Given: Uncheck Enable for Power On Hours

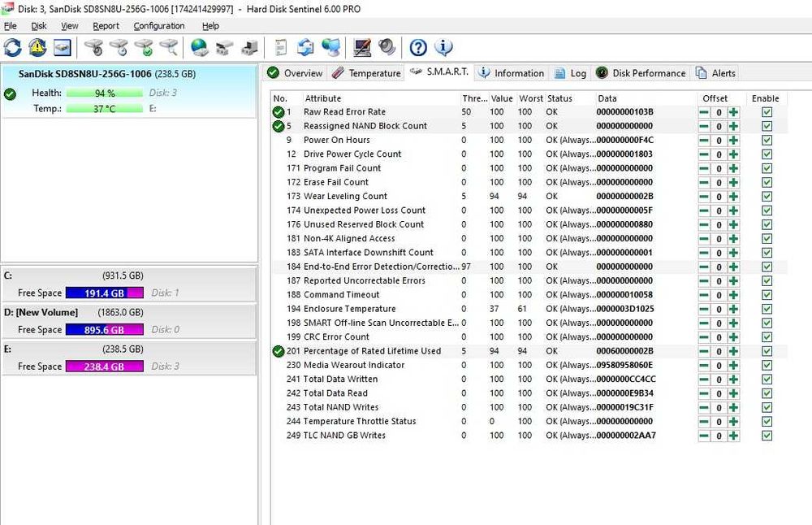Looking at the screenshot, I should point(767,141).
